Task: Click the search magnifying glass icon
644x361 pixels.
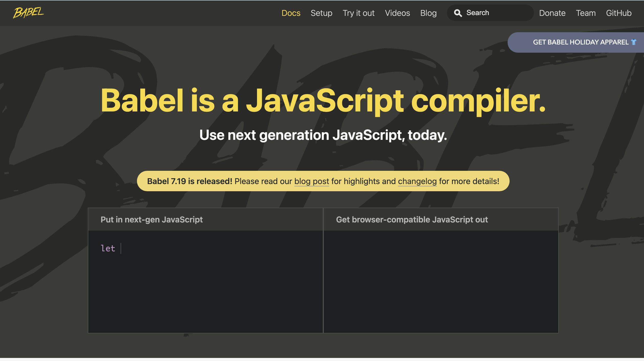Action: [458, 13]
